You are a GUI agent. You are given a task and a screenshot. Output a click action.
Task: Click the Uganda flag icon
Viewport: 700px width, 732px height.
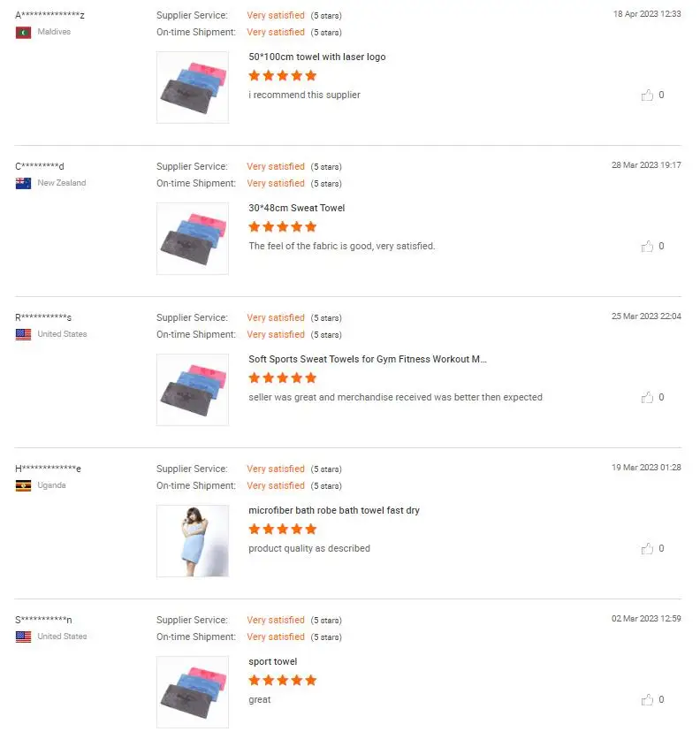coord(23,486)
